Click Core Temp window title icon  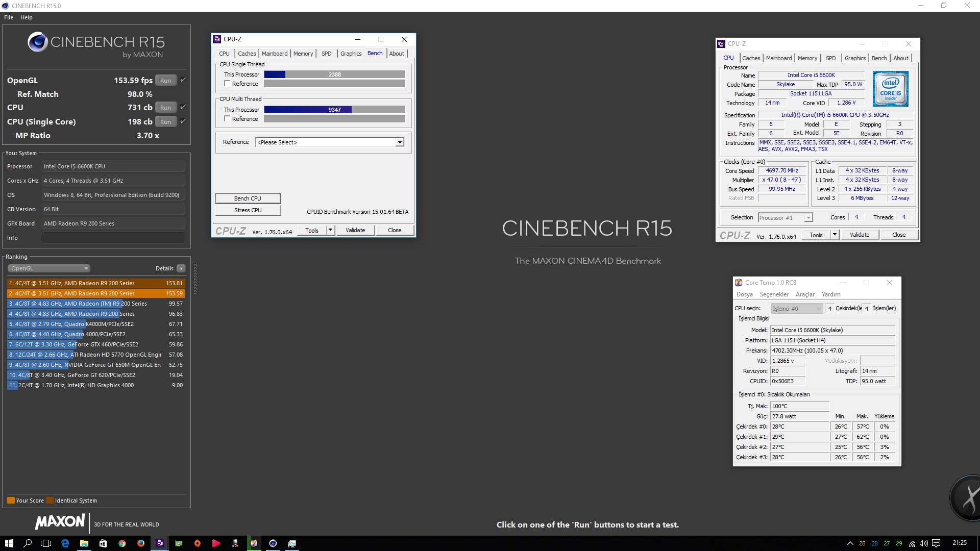[739, 283]
